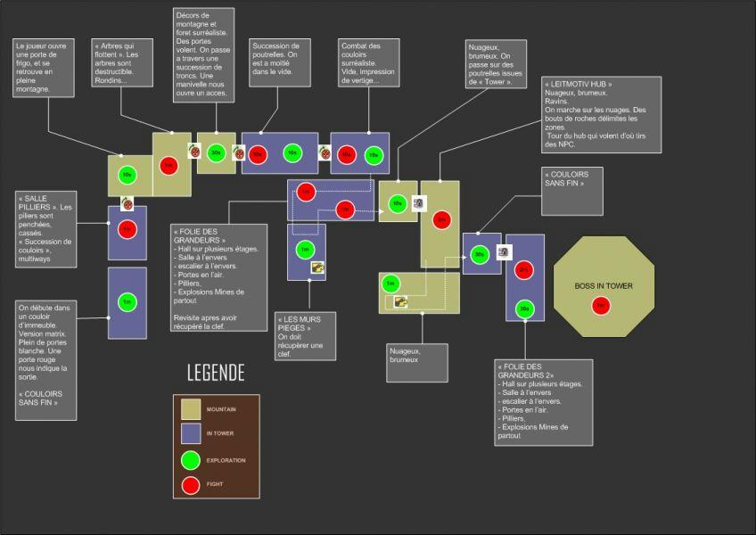Select the door icon left of the Folie des Grandeurs 2 room
Image resolution: width=756 pixels, height=535 pixels.
[x=502, y=252]
